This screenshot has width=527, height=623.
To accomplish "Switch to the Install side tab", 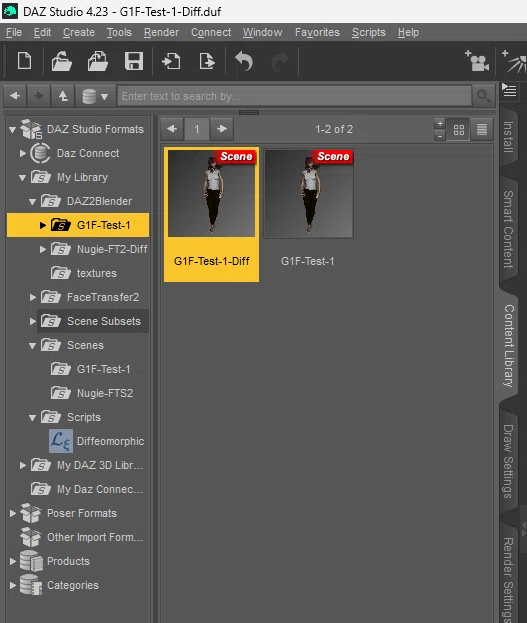I will pos(508,137).
